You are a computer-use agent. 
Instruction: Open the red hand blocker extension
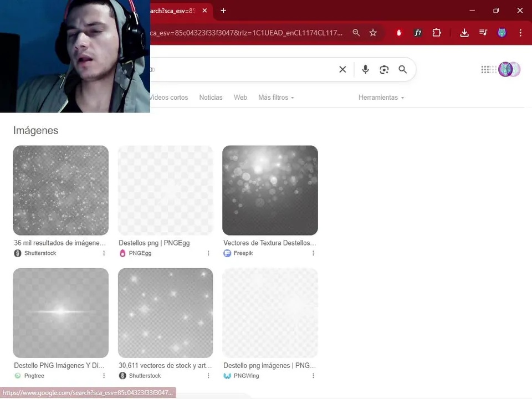[399, 33]
